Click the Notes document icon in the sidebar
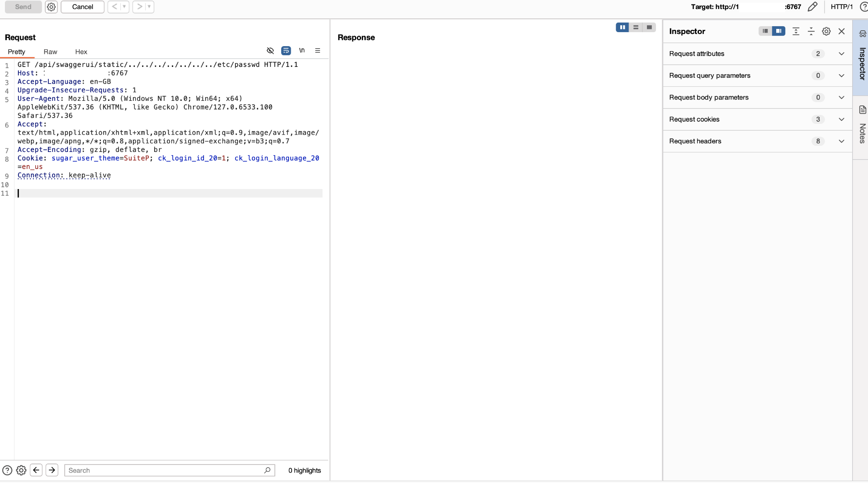The height and width of the screenshot is (483, 868). 863,110
